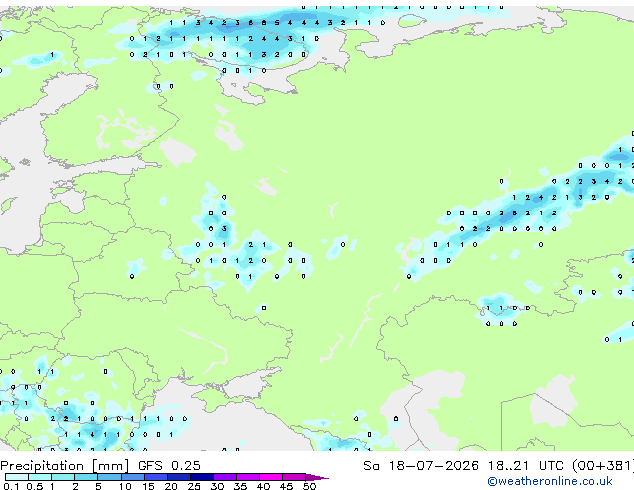Select the legend label '50'
This screenshot has height=490, width=634.
[x=309, y=486]
